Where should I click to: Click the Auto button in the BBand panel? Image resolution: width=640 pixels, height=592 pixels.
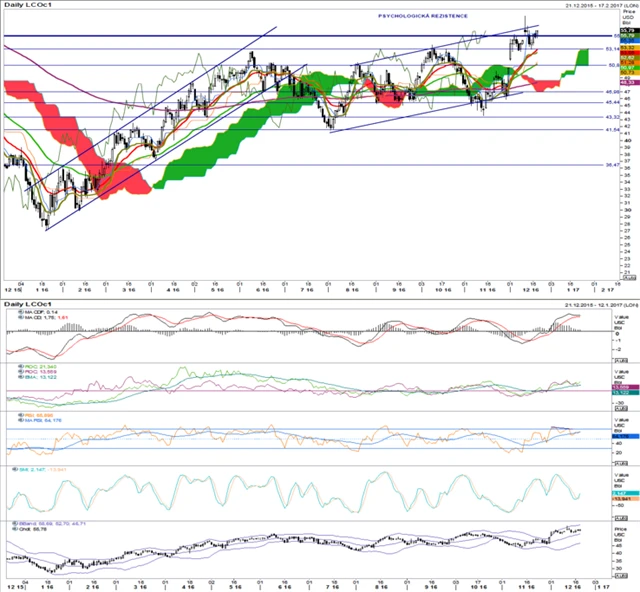pos(620,576)
